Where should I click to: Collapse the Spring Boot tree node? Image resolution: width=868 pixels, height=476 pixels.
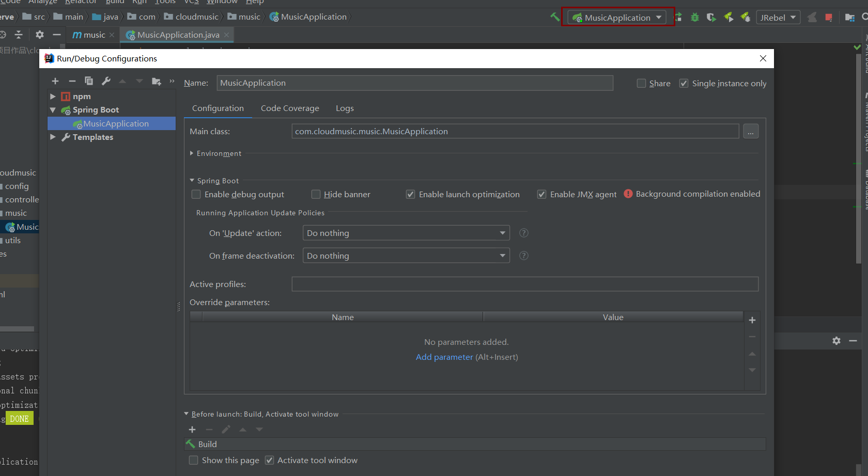53,110
